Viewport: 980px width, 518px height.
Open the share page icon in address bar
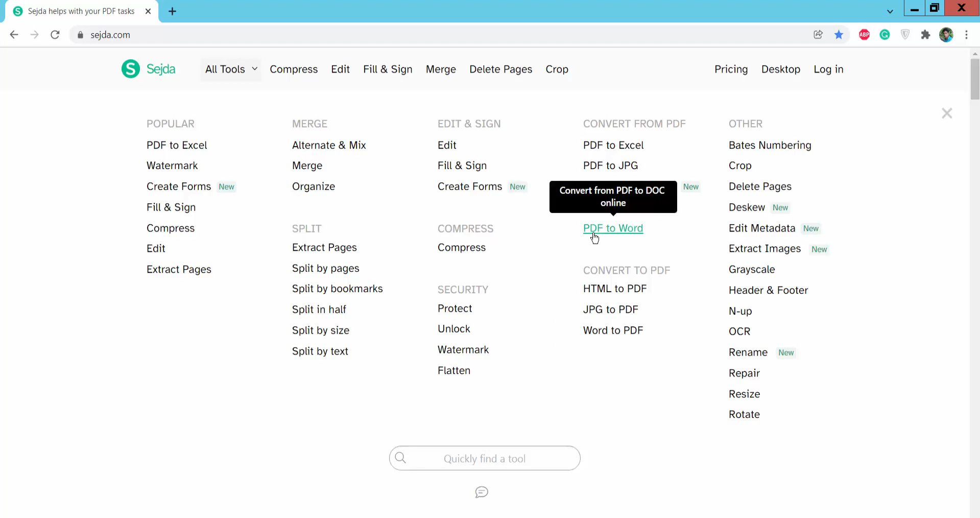pos(818,35)
